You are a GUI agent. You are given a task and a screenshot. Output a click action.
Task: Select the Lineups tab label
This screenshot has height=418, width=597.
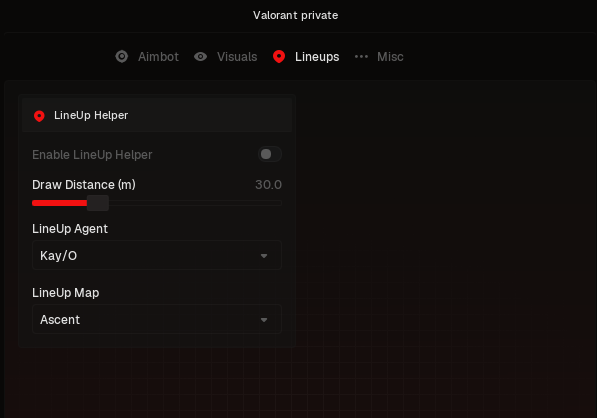[317, 57]
